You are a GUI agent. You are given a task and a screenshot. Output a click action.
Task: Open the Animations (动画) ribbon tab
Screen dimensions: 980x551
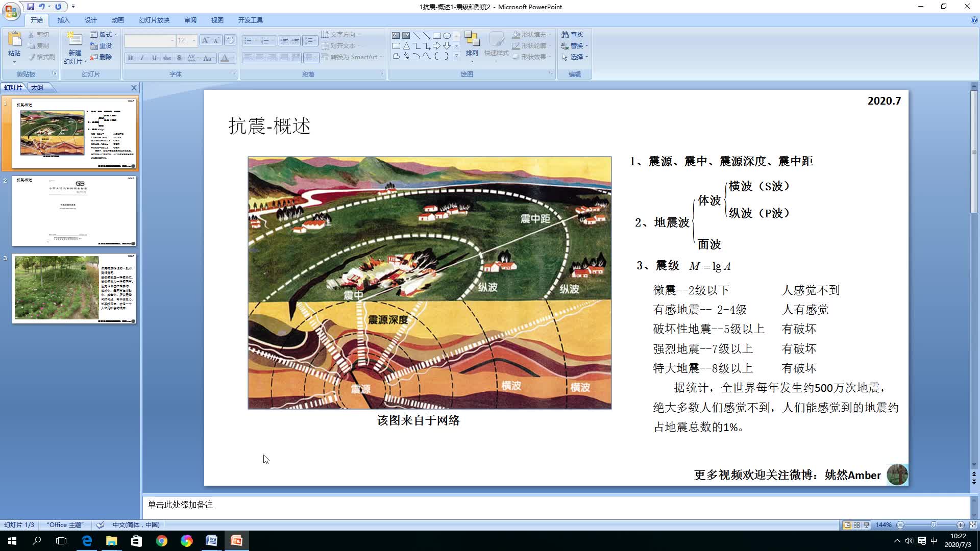click(118, 20)
